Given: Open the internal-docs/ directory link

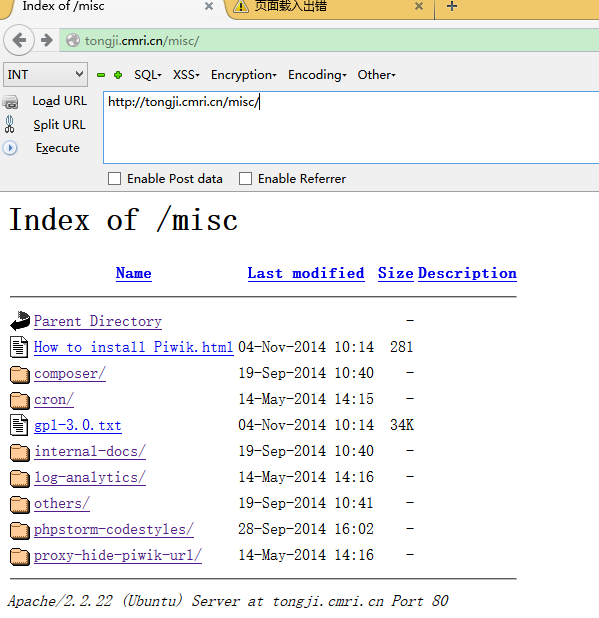Looking at the screenshot, I should [x=90, y=451].
